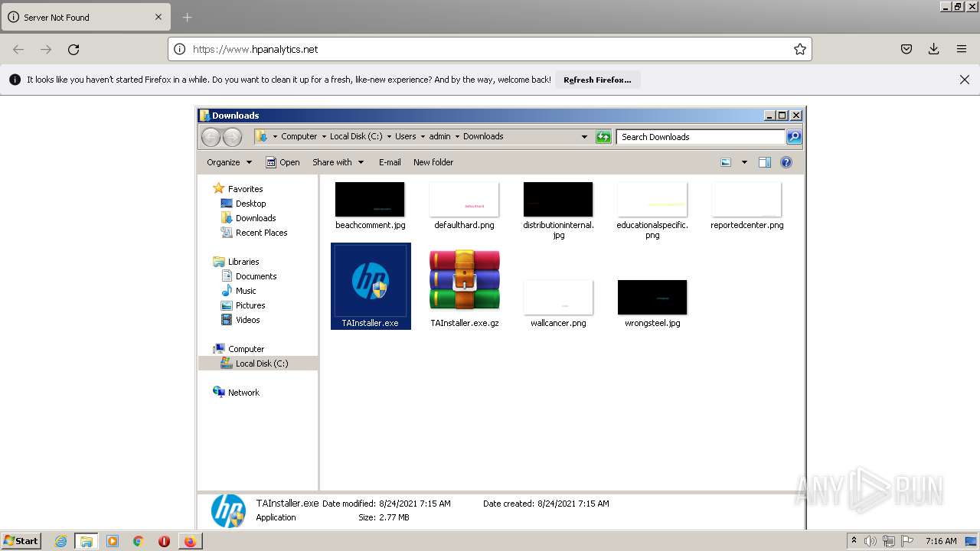The height and width of the screenshot is (551, 980).
Task: Select Network in navigation pane
Action: click(x=243, y=393)
